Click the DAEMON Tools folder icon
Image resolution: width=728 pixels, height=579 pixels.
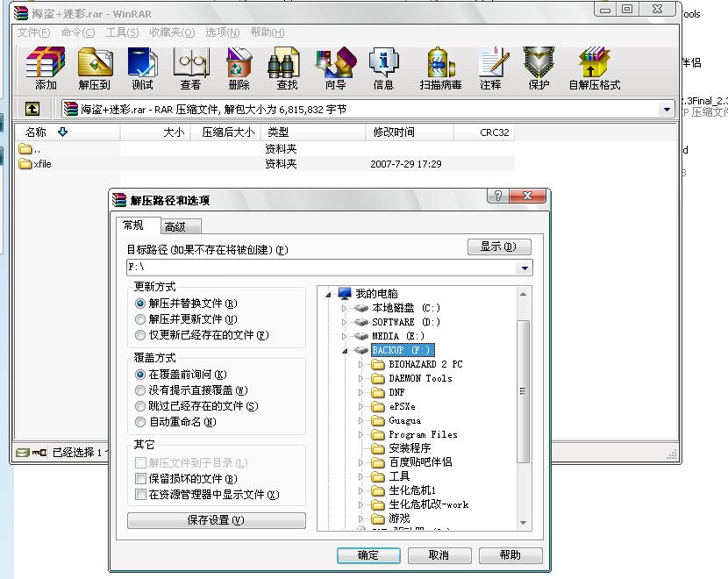pos(378,378)
